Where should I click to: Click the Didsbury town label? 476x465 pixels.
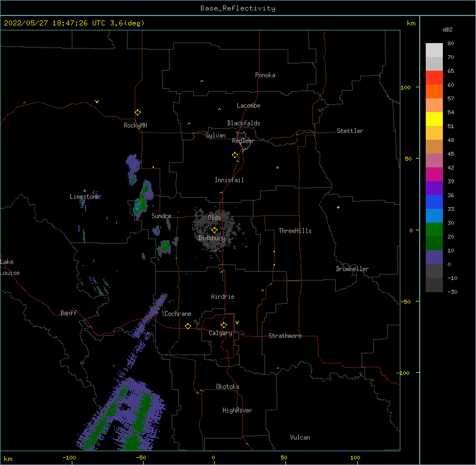pos(212,238)
